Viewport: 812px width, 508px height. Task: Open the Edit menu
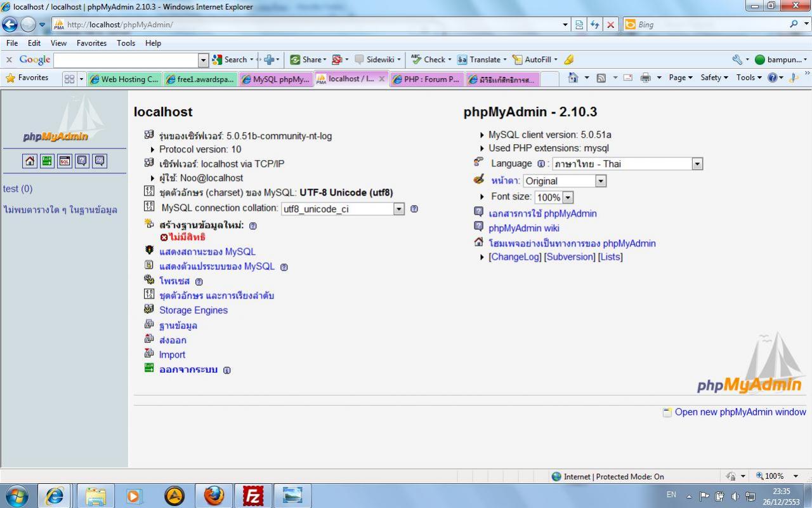tap(34, 43)
